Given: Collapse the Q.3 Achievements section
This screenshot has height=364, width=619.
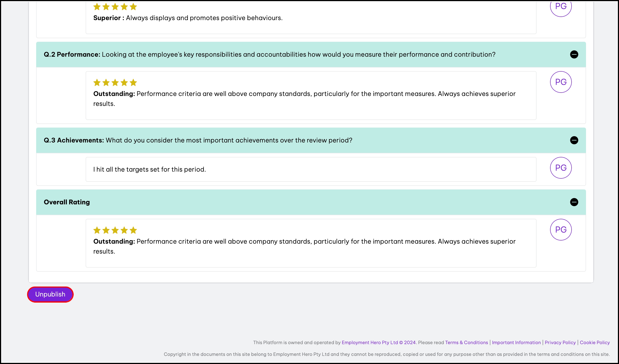Looking at the screenshot, I should (x=574, y=140).
